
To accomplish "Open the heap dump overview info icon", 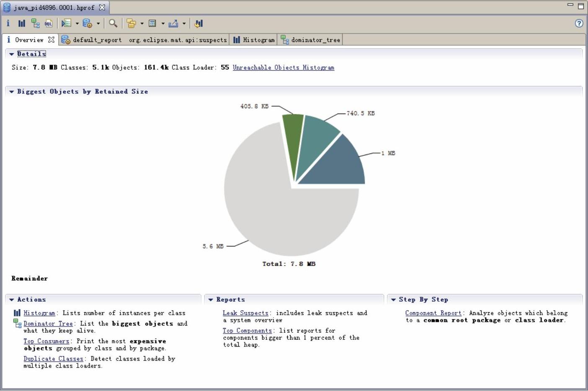I will tap(8, 23).
